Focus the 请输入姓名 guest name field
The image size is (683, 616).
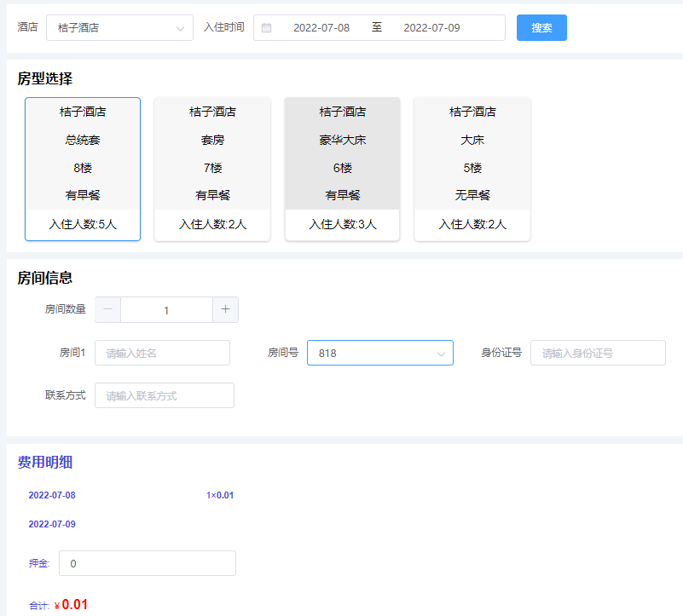click(x=162, y=353)
